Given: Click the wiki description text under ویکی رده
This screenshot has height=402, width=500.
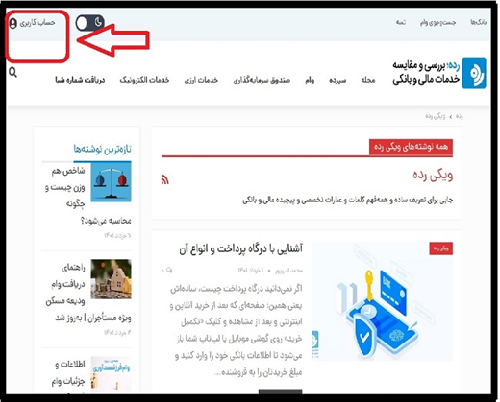Looking at the screenshot, I should pyautogui.click(x=347, y=200).
